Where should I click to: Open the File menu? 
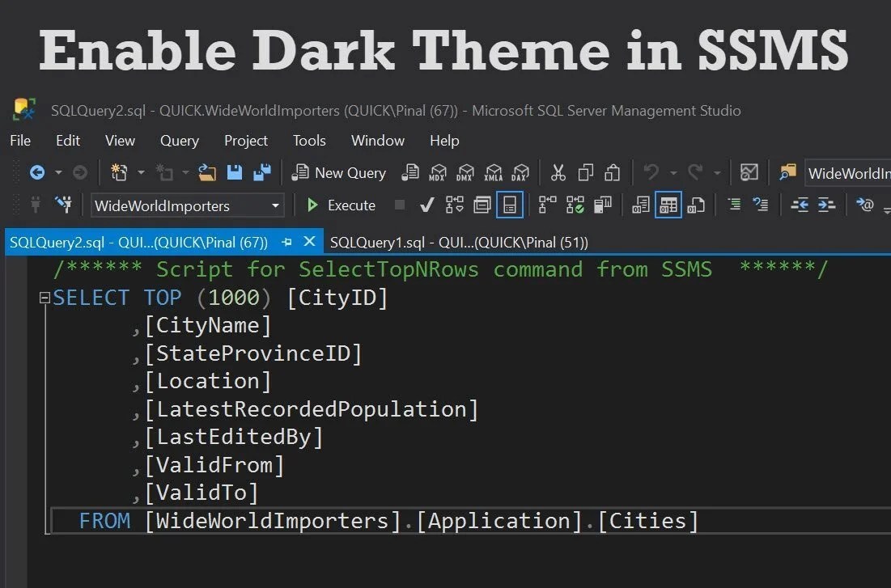click(20, 140)
